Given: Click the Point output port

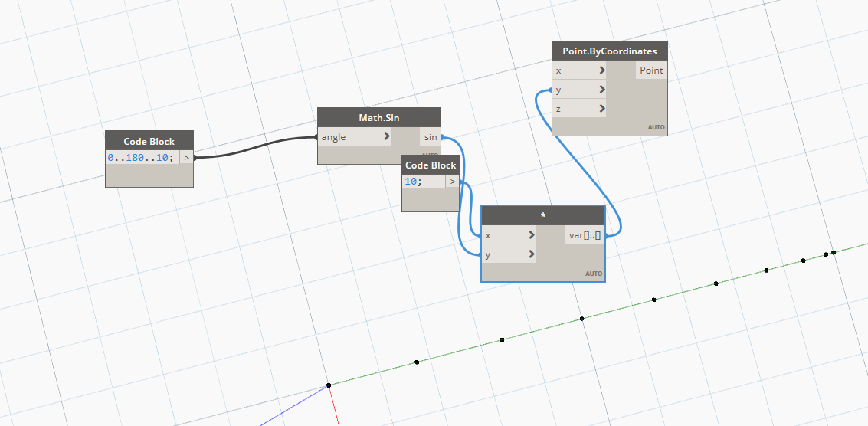Looking at the screenshot, I should (x=651, y=70).
